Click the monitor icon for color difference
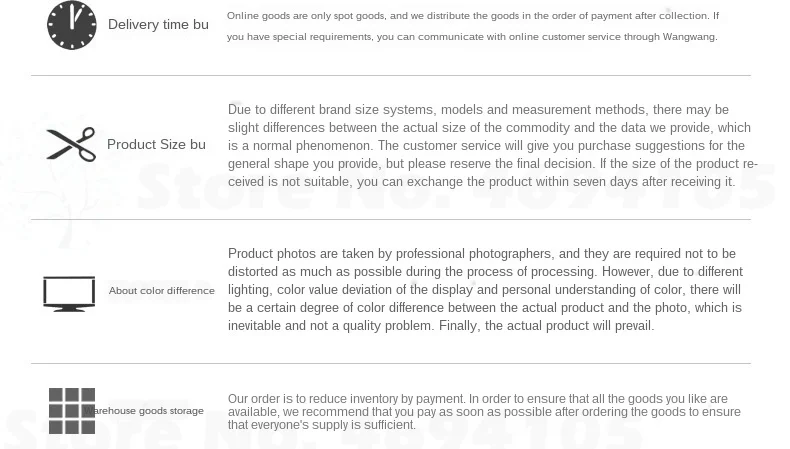Viewport: 790px width, 449px height. pos(69,294)
